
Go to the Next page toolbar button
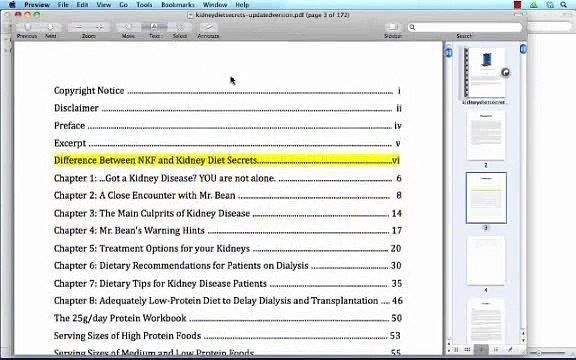point(50,27)
